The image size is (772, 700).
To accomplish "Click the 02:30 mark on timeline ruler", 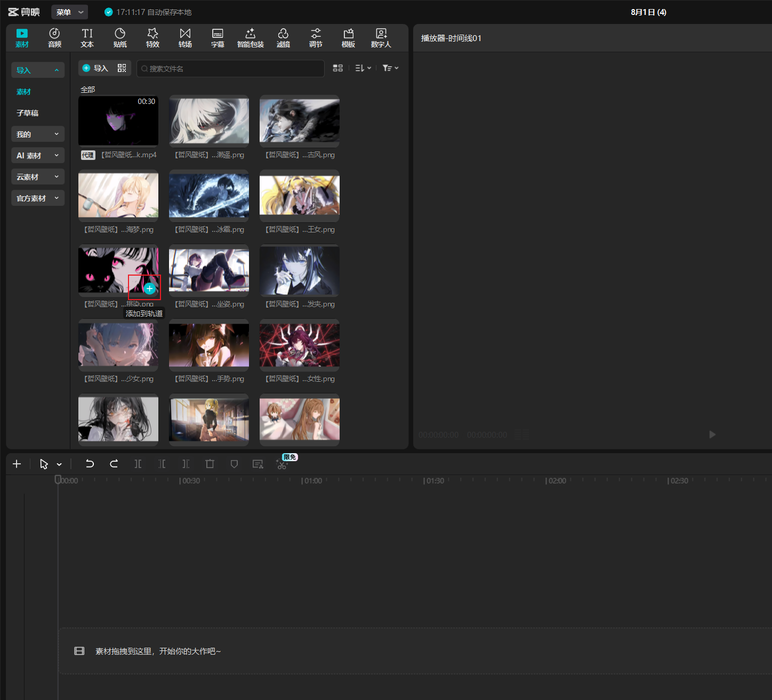I will click(x=678, y=481).
